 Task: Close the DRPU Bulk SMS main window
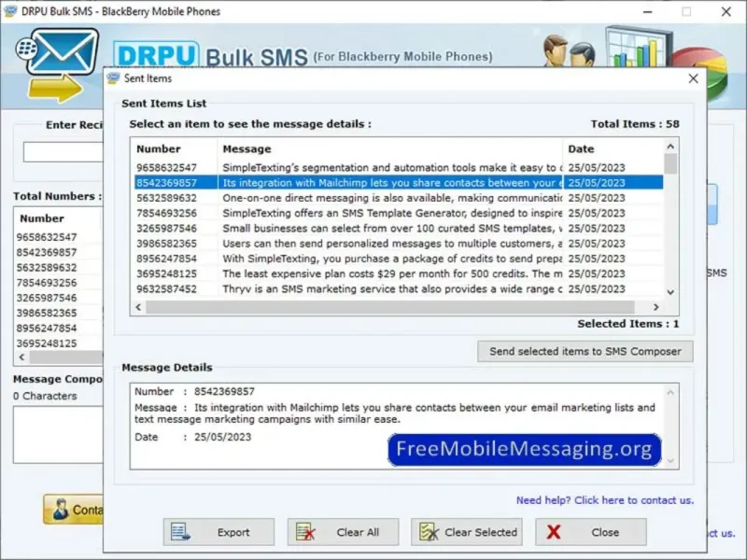[726, 11]
